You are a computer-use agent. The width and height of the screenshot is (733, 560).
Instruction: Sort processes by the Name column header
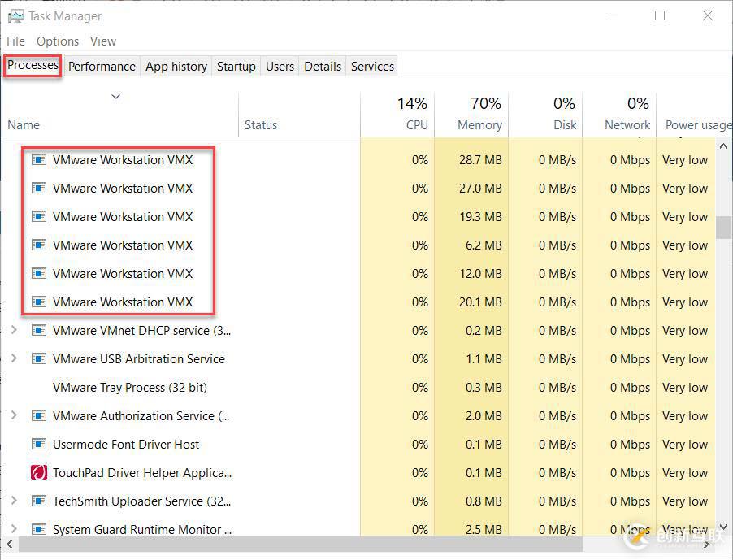click(x=119, y=115)
